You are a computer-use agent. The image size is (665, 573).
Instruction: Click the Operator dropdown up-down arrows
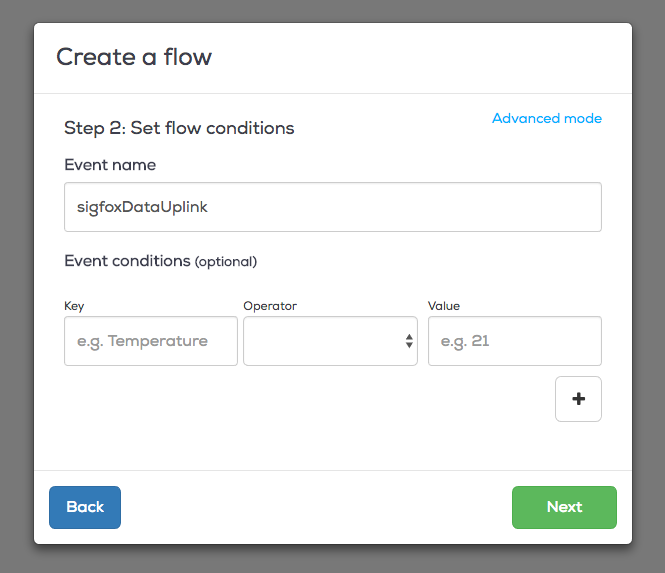pyautogui.click(x=409, y=341)
